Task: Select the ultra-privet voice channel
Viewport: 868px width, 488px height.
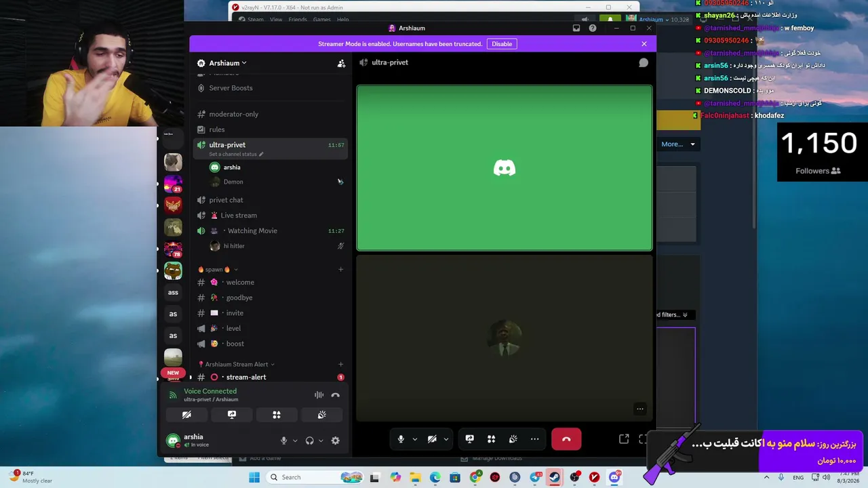Action: click(271, 148)
